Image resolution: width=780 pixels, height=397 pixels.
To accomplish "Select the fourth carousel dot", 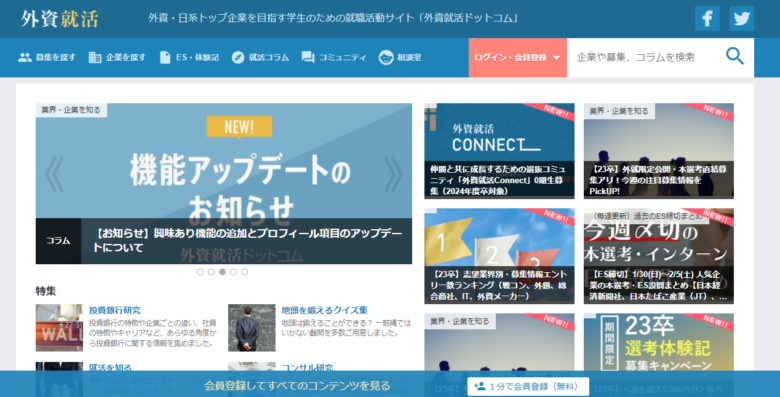I will pyautogui.click(x=233, y=272).
